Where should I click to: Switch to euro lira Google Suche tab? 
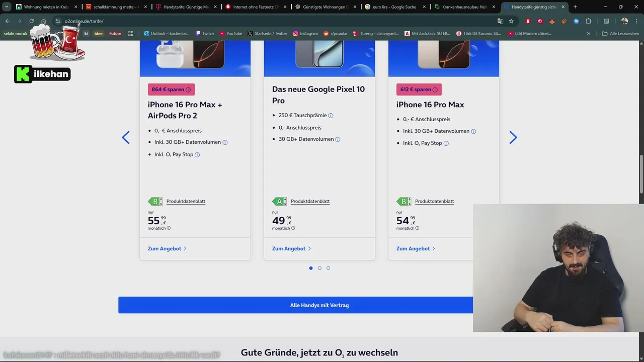click(x=394, y=7)
